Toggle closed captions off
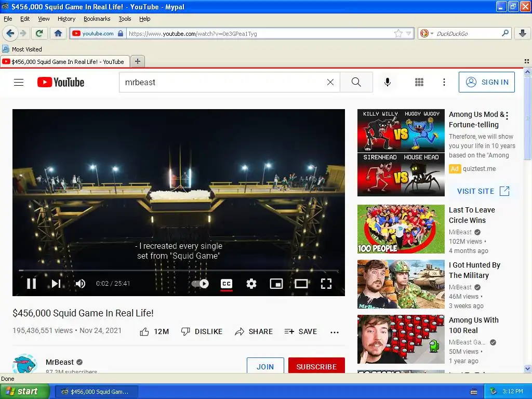532x399 pixels. pos(227,284)
